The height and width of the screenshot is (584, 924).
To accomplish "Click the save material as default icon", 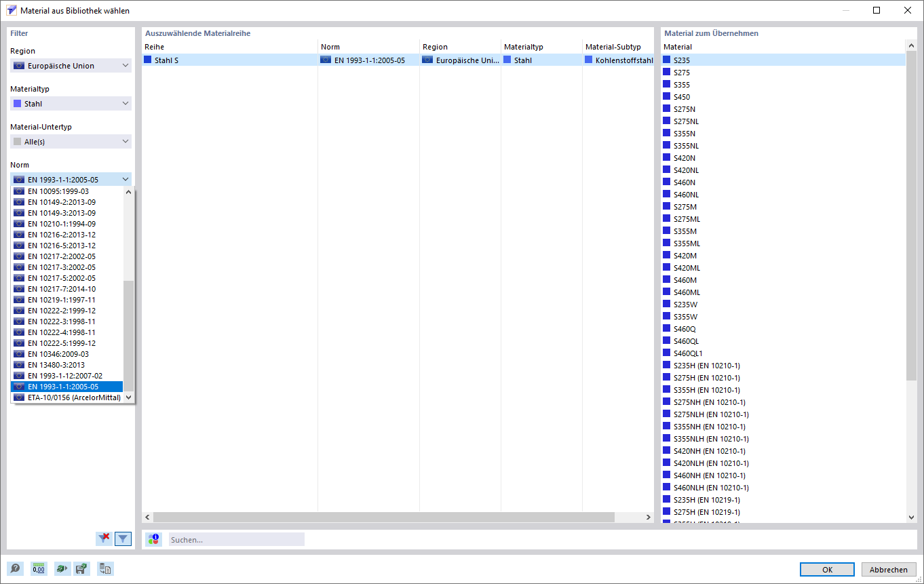I will [x=81, y=569].
